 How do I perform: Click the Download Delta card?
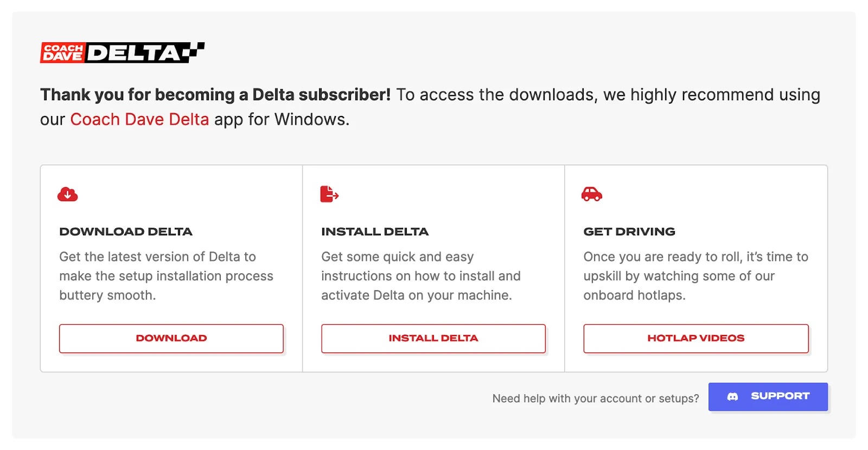click(x=170, y=267)
